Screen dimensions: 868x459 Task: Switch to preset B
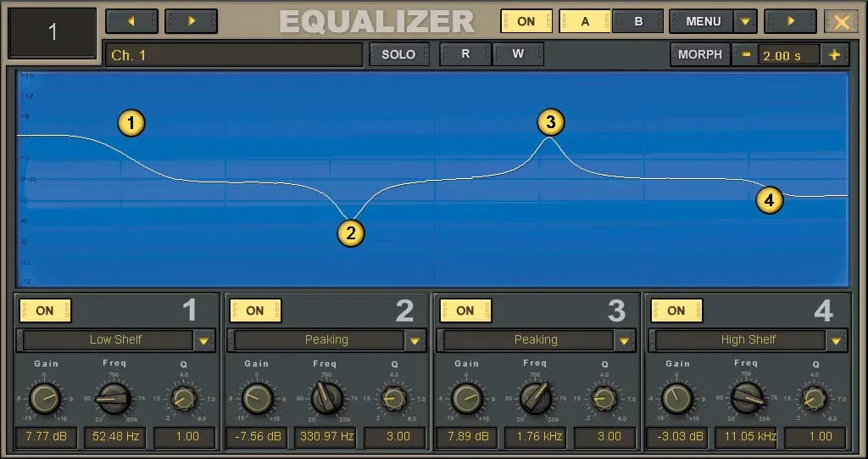point(637,21)
